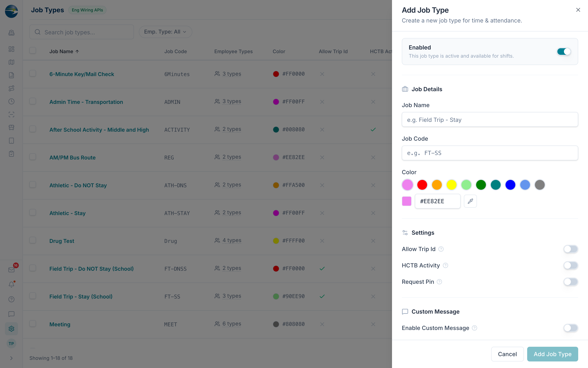Select the red color swatch
This screenshot has width=588, height=368.
coord(422,185)
